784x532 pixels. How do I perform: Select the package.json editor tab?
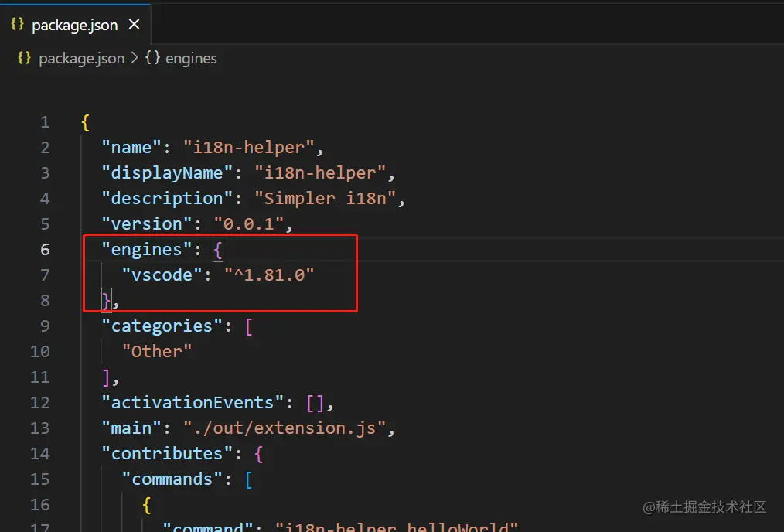point(75,25)
